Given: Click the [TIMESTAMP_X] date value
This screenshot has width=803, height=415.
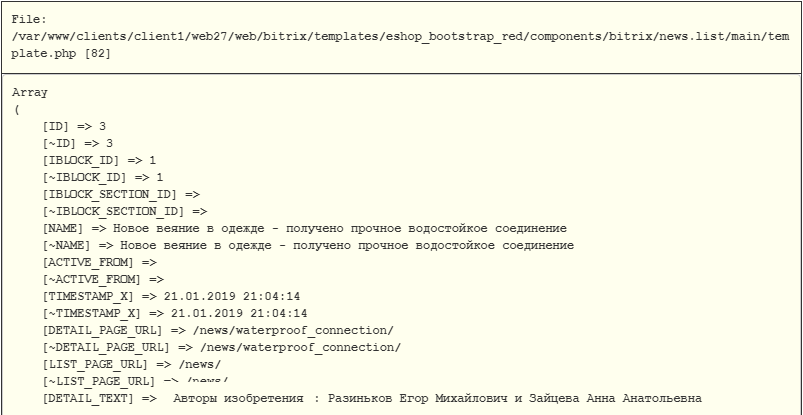Looking at the screenshot, I should coord(232,296).
